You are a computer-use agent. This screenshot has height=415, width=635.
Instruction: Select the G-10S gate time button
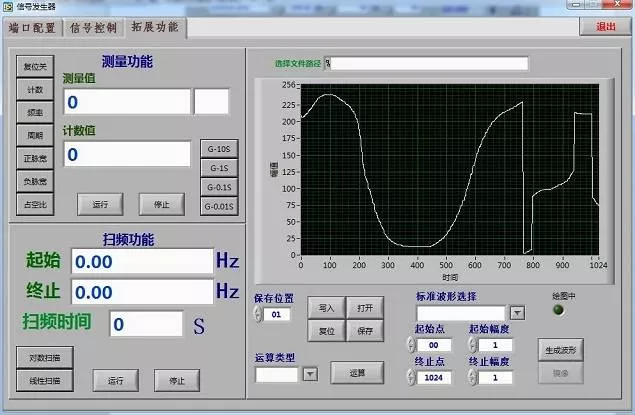pyautogui.click(x=219, y=149)
